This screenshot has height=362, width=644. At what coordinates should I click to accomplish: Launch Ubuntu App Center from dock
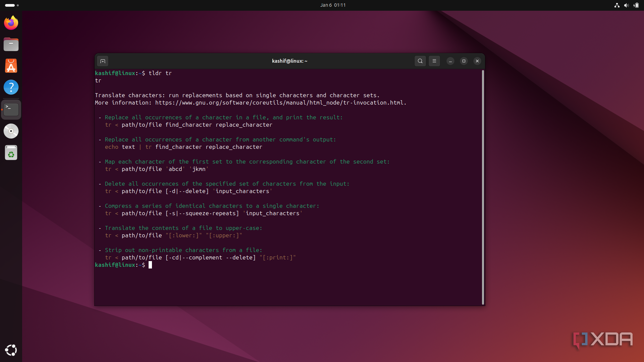[x=11, y=66]
